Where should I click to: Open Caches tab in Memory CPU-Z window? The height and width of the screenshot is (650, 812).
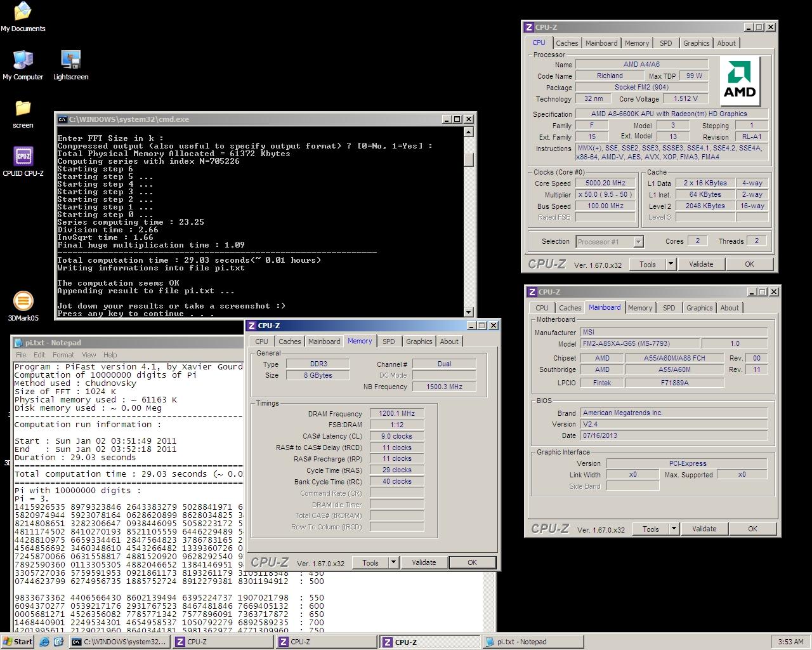coord(290,342)
